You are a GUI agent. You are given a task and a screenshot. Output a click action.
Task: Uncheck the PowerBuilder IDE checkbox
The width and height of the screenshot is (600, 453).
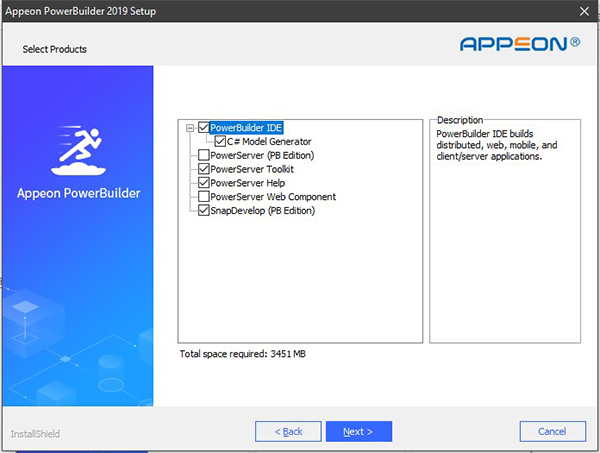coord(204,128)
